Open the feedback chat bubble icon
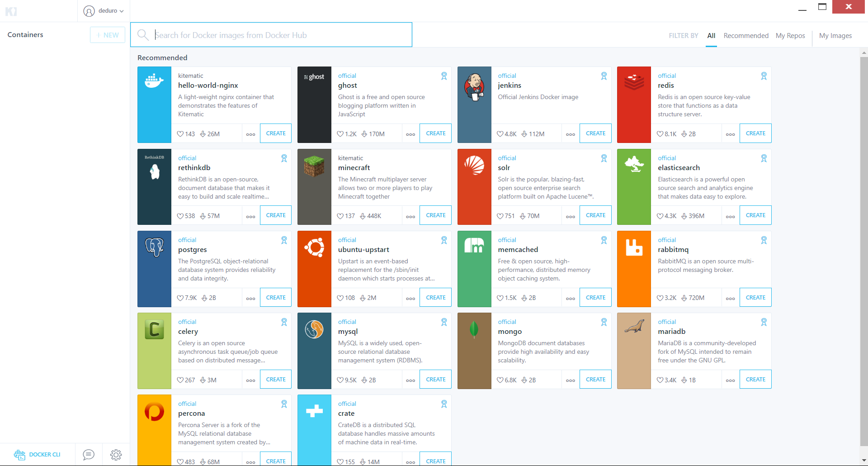This screenshot has width=868, height=466. [x=89, y=454]
